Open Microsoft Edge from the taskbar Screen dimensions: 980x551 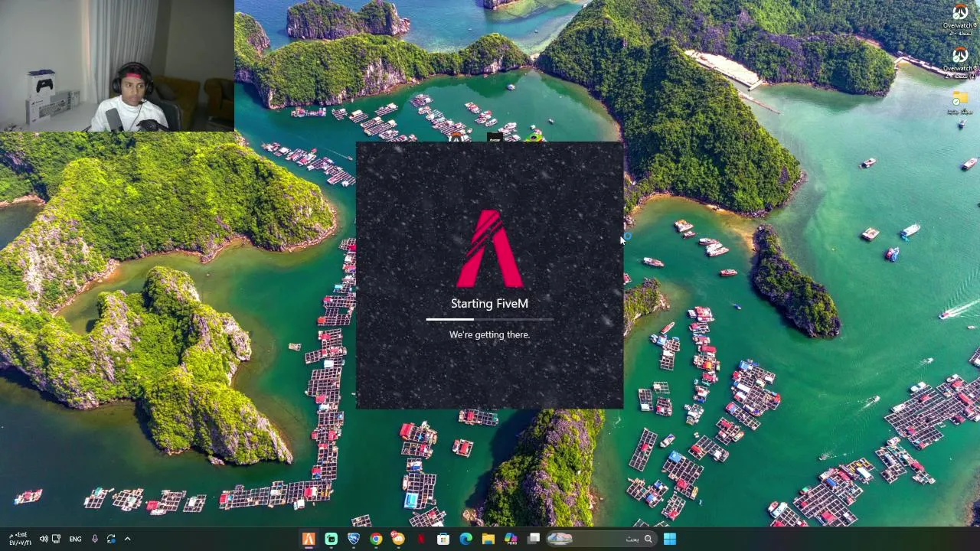pos(465,539)
